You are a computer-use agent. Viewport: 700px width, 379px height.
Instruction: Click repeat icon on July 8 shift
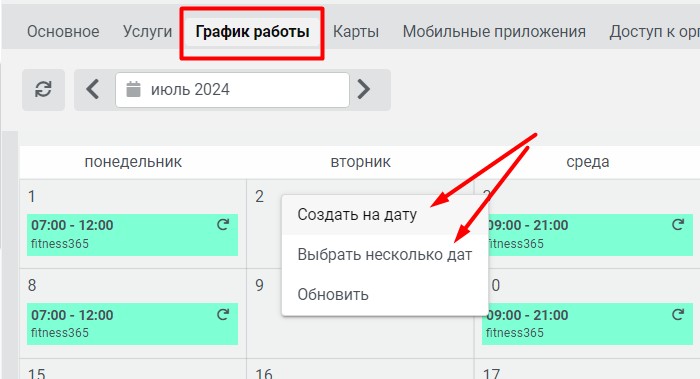pos(223,315)
